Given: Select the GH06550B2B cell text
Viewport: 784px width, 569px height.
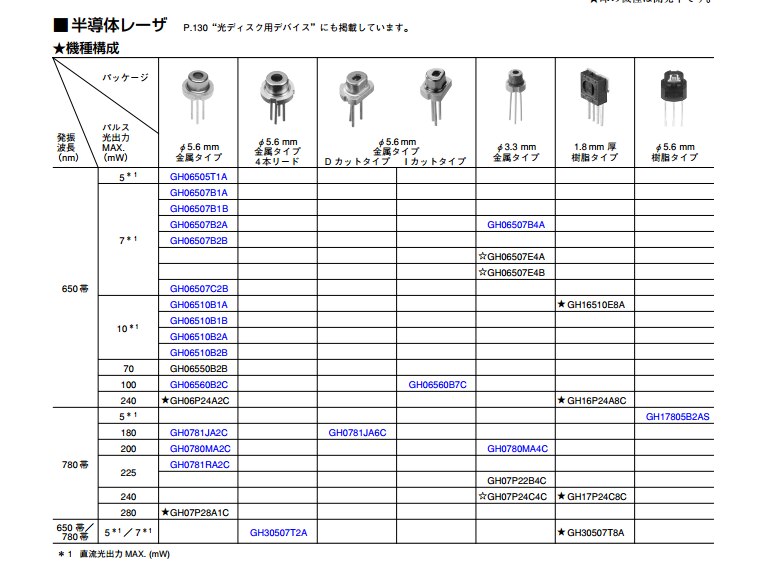Looking at the screenshot, I should [x=198, y=368].
